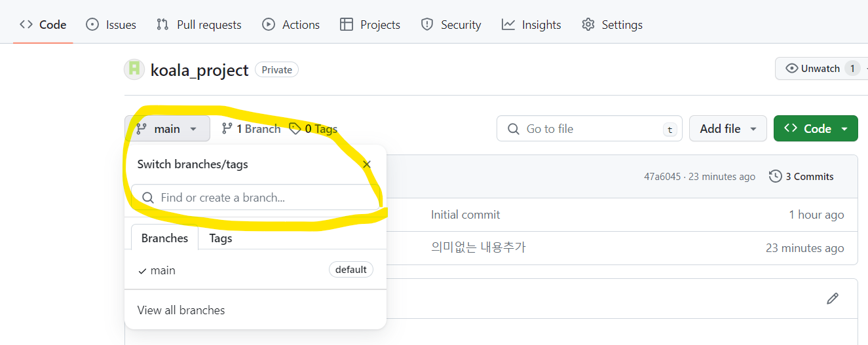The width and height of the screenshot is (868, 345).
Task: Open the green Code dropdown button
Action: point(816,129)
